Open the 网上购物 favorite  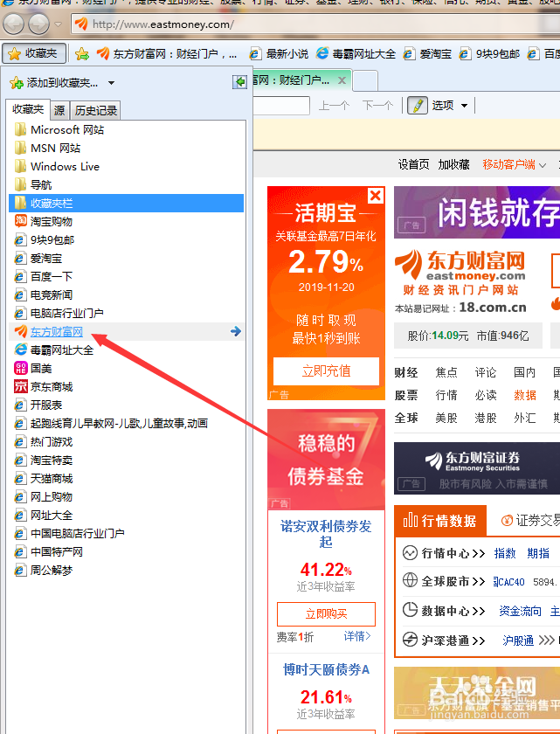click(127, 496)
